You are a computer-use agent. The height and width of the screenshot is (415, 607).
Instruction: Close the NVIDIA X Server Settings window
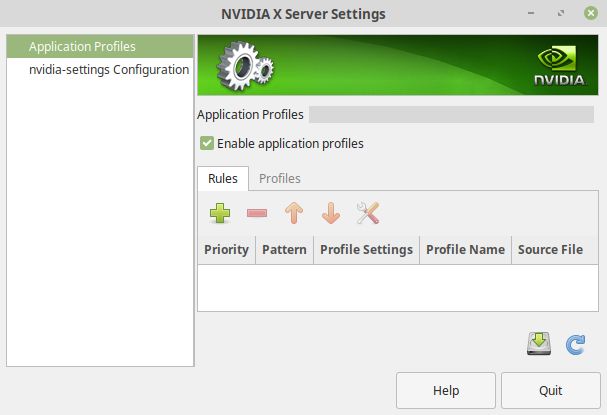tap(591, 14)
